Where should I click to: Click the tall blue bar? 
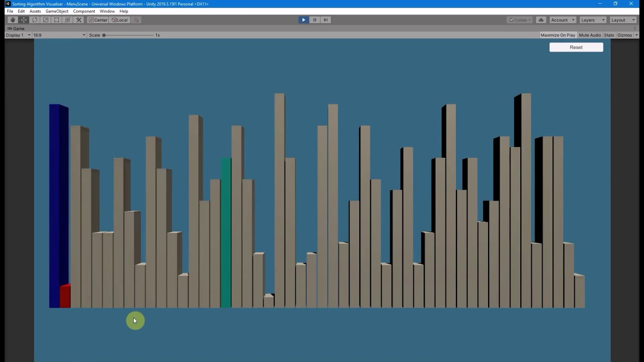58,206
